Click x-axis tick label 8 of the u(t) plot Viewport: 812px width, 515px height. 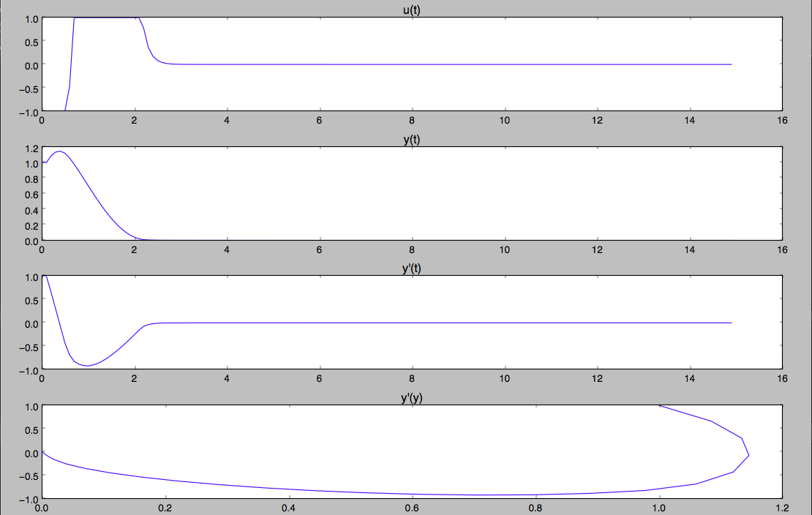click(412, 120)
